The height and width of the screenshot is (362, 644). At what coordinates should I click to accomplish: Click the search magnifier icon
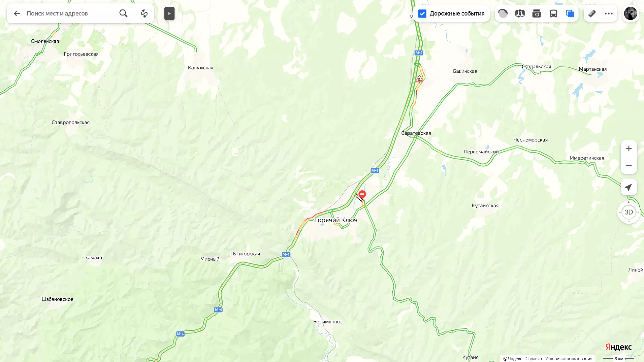coord(123,14)
